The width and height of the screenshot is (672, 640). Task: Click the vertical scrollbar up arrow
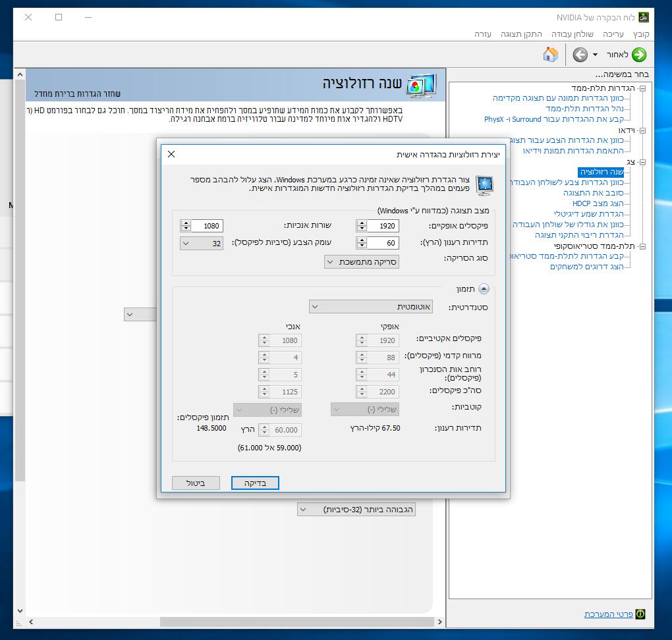20,74
